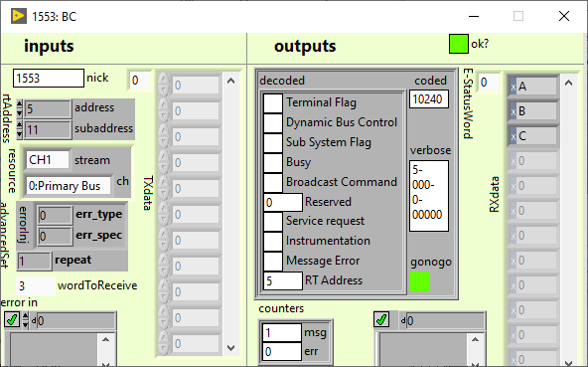Screen dimensions: 588x367
Task: Click first TXdata element value field
Action: click(x=196, y=85)
